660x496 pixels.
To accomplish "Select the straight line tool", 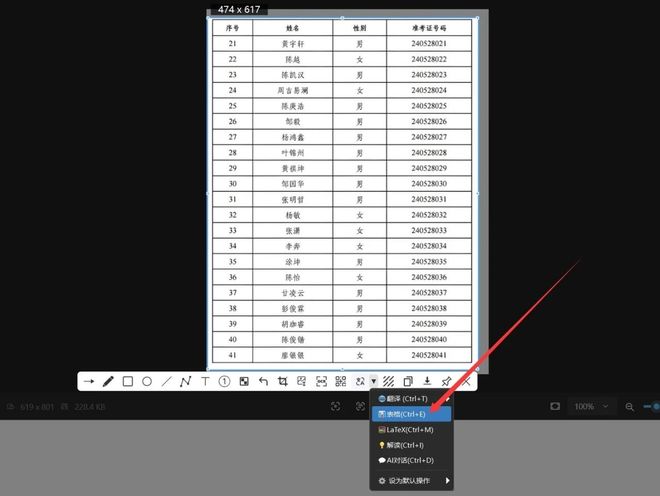I will pos(166,381).
